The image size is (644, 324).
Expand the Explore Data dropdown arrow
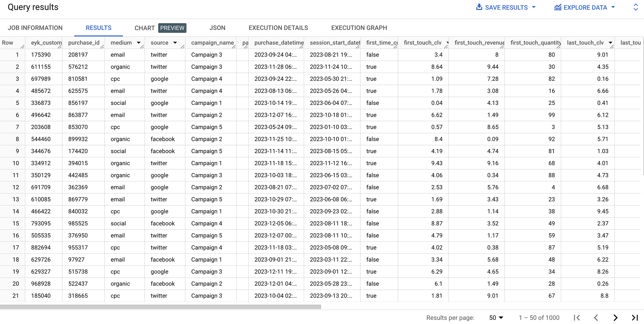613,7
